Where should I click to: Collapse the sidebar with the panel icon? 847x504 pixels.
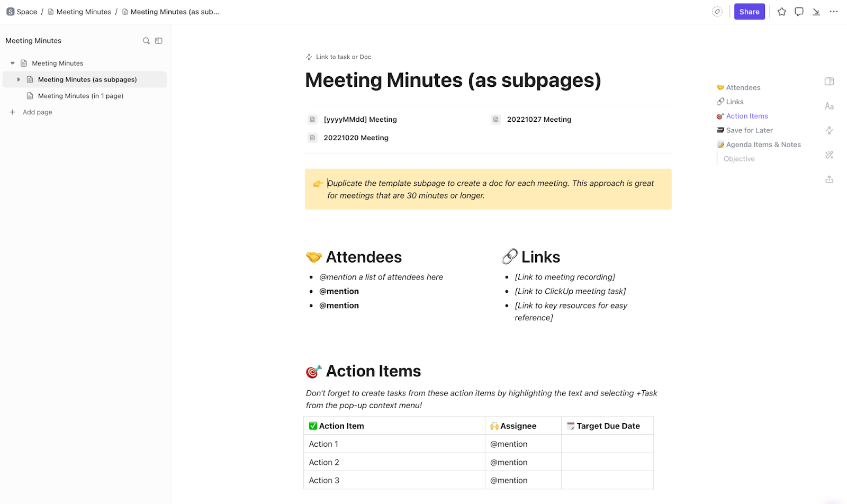(158, 41)
